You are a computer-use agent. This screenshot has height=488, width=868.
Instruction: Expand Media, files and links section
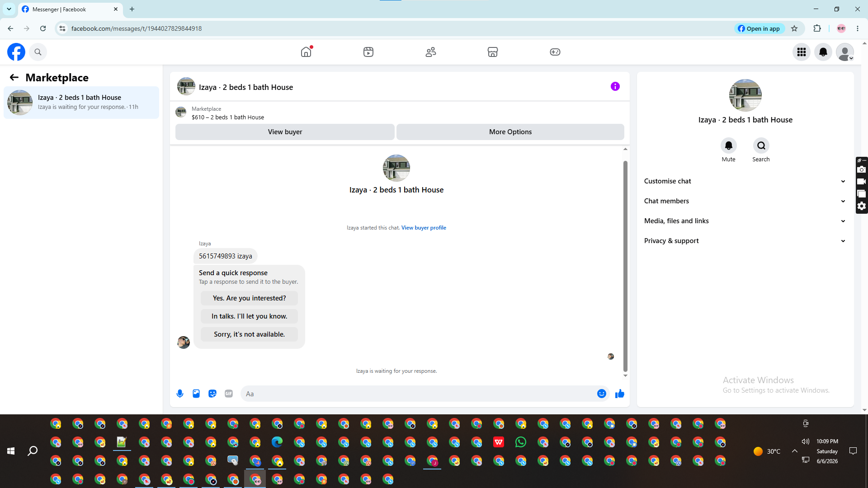pos(745,221)
